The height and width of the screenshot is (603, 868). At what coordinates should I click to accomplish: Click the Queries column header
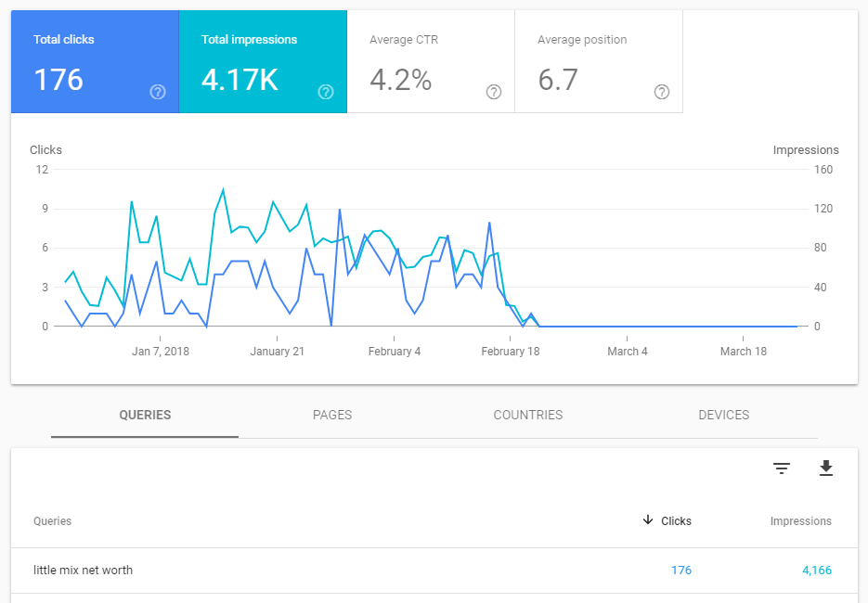pyautogui.click(x=52, y=521)
